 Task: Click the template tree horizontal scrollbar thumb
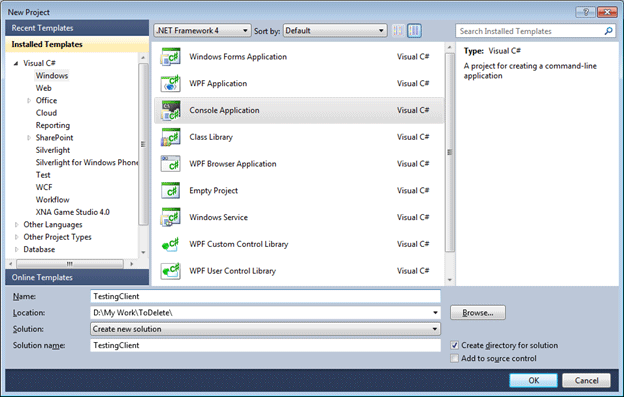pos(70,264)
